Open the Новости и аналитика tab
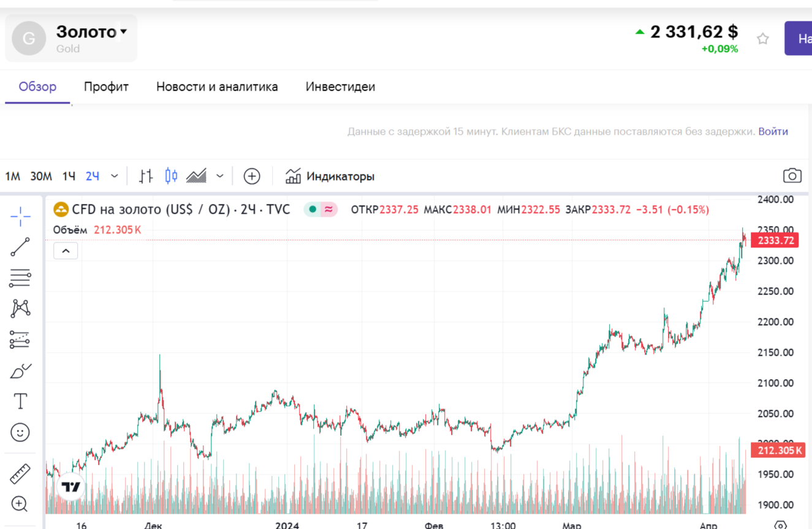812x529 pixels. (217, 86)
